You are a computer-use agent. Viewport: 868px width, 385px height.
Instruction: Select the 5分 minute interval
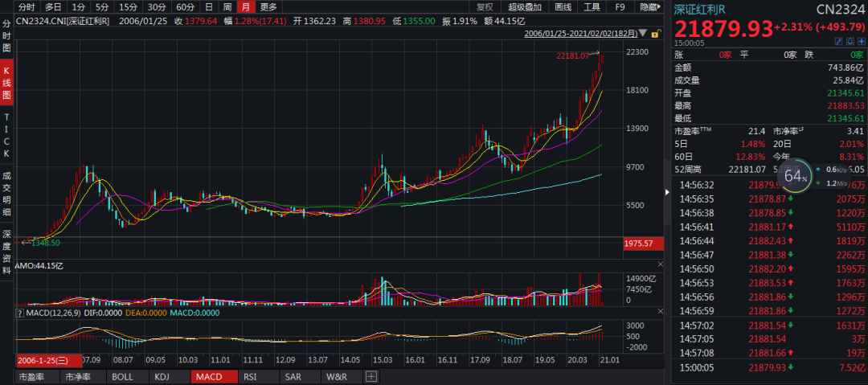tap(102, 7)
